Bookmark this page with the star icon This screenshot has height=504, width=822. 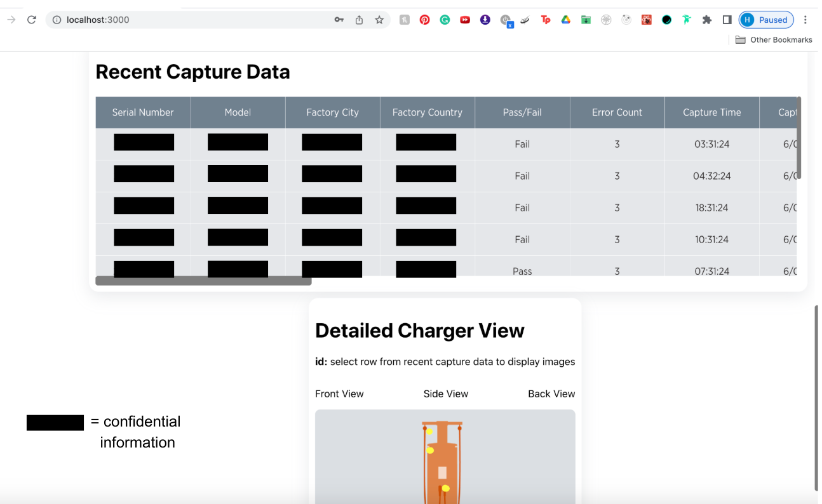(379, 20)
